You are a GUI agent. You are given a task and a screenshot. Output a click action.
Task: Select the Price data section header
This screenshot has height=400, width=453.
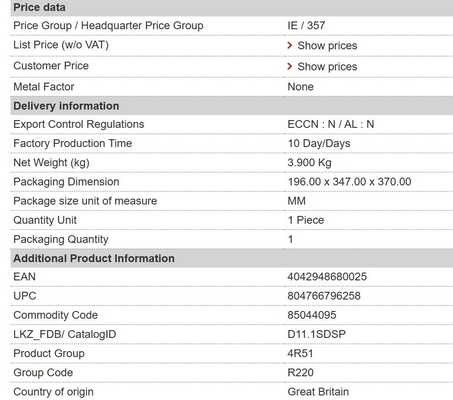(232, 8)
